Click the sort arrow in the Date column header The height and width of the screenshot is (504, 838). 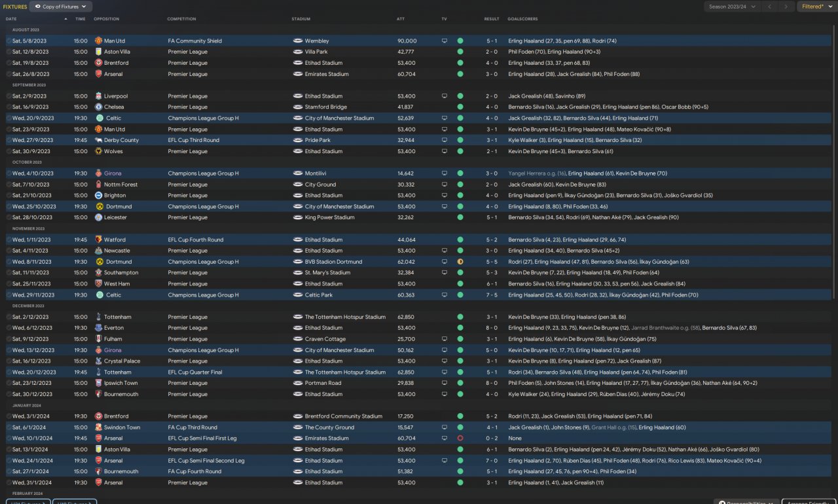click(x=65, y=19)
